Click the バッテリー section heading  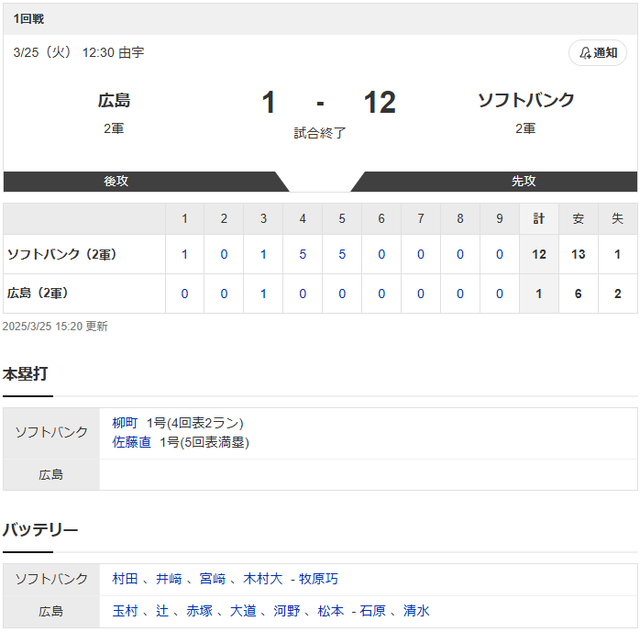point(40,530)
